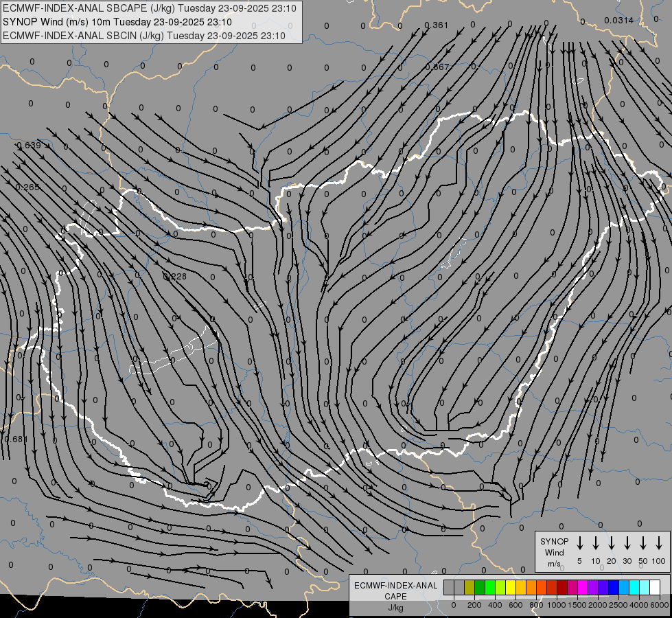Click the magenta CAPE color swatch
Image resolution: width=672 pixels, height=618 pixels.
coord(583,587)
